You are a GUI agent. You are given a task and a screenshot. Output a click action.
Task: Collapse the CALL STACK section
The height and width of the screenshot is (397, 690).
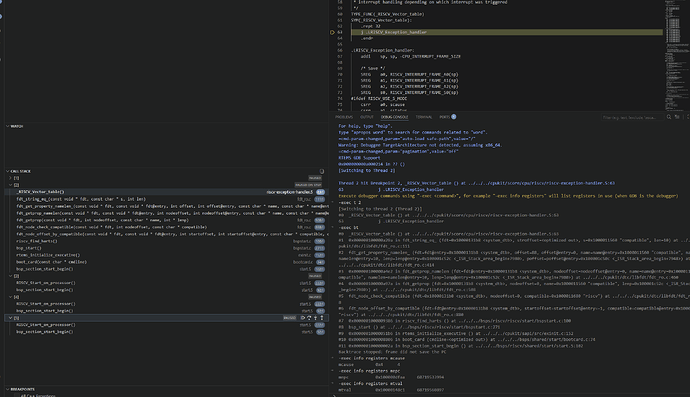coord(8,171)
